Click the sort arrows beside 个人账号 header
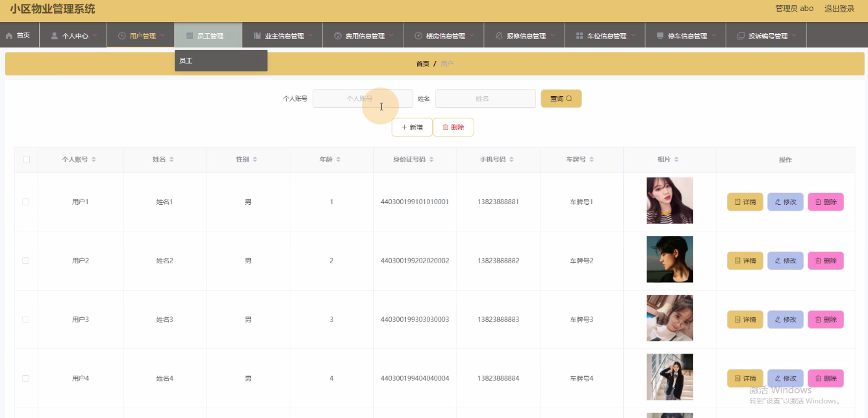Viewport: 868px width, 418px height. 94,160
